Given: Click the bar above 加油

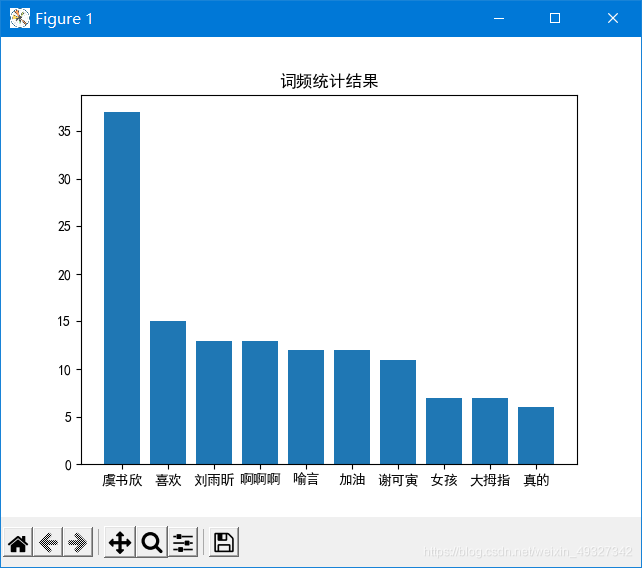Looking at the screenshot, I should pyautogui.click(x=352, y=407).
